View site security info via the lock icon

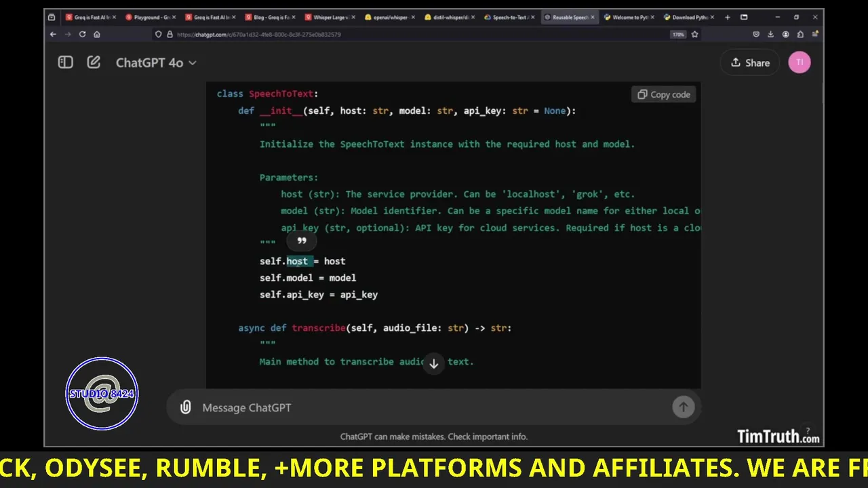coord(170,35)
